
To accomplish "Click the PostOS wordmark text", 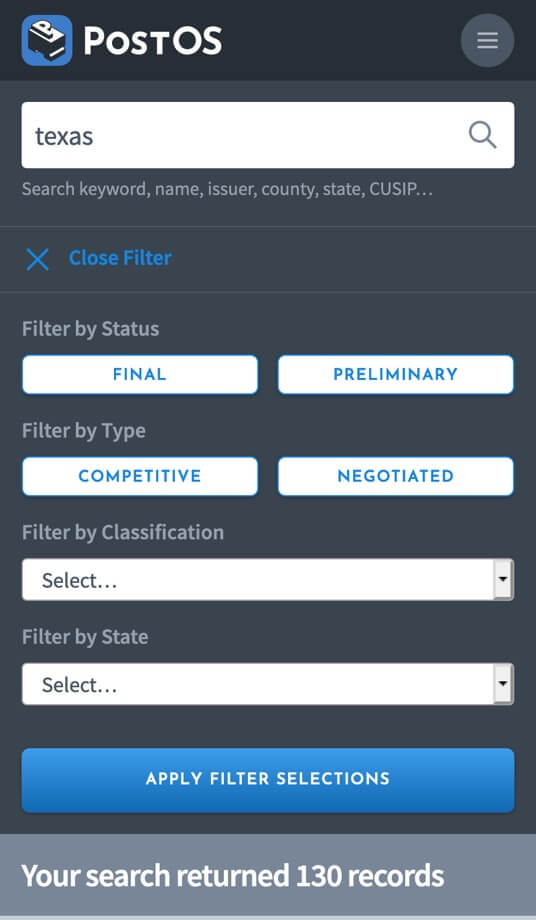I will point(152,41).
